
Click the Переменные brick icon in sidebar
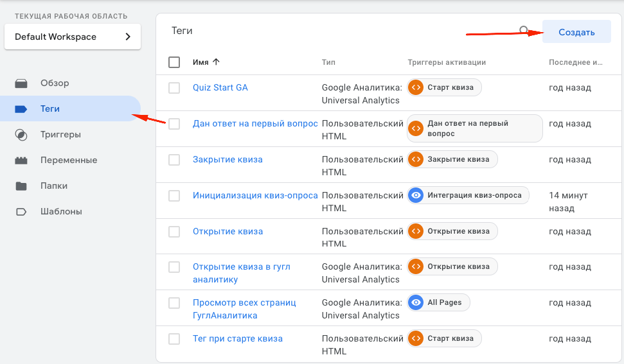(x=21, y=160)
